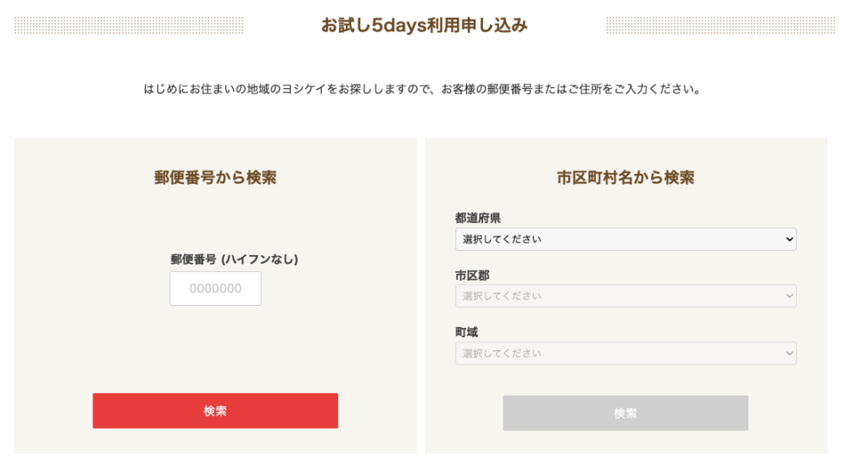
Task: Click the gray 検索 button
Action: coord(625,413)
